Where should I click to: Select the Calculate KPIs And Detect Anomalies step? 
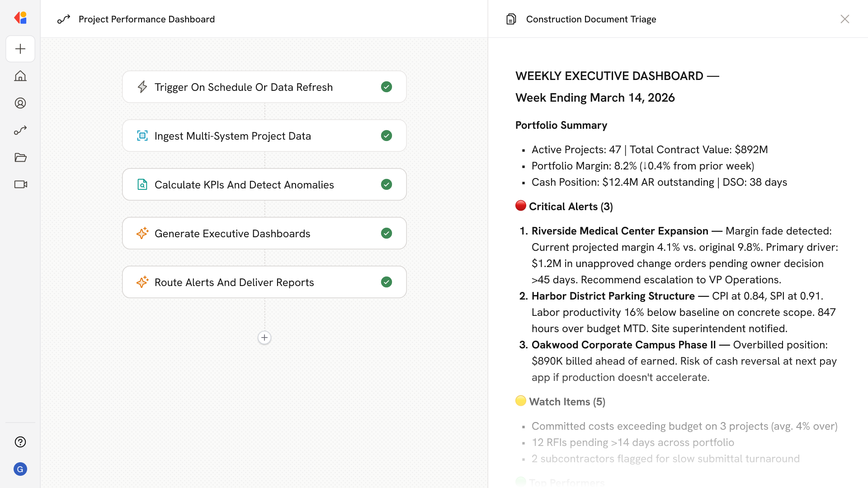point(244,184)
